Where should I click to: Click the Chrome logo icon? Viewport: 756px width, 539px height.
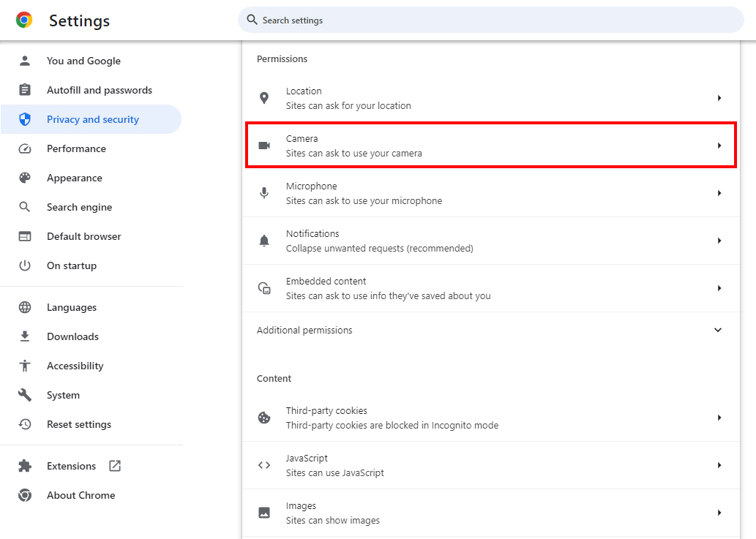pos(24,20)
